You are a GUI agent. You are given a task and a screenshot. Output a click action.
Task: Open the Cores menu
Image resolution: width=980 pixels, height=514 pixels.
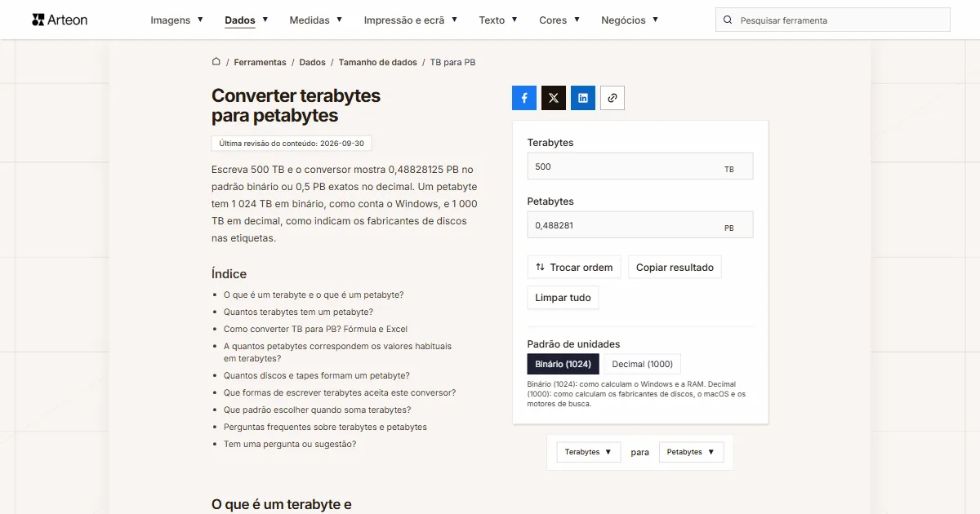coord(559,20)
